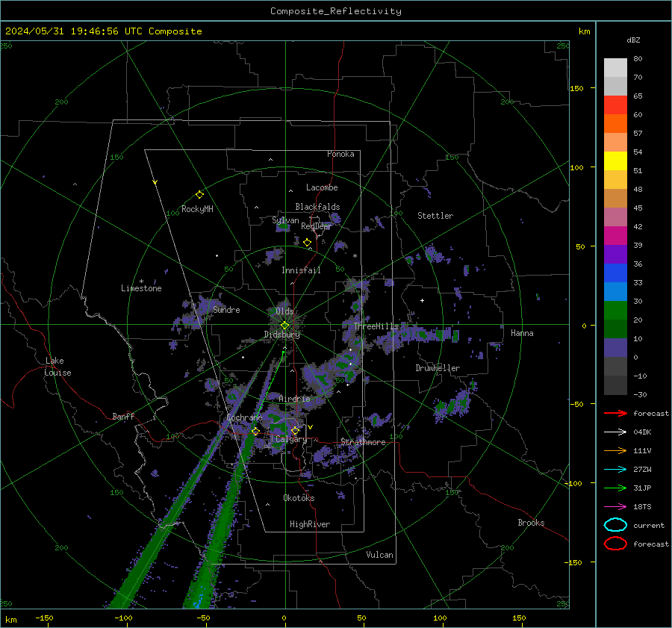This screenshot has height=628, width=672.
Task: Click the Limestone label on map
Action: point(141,288)
